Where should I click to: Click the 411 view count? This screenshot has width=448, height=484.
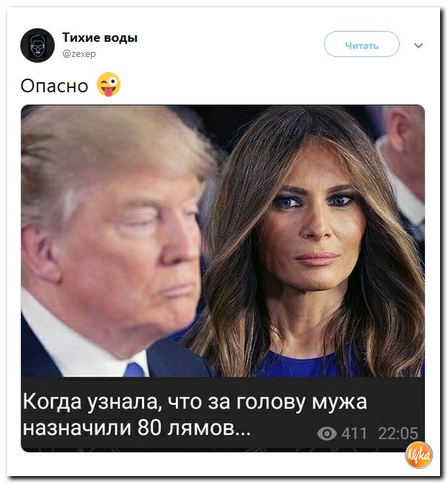click(354, 434)
